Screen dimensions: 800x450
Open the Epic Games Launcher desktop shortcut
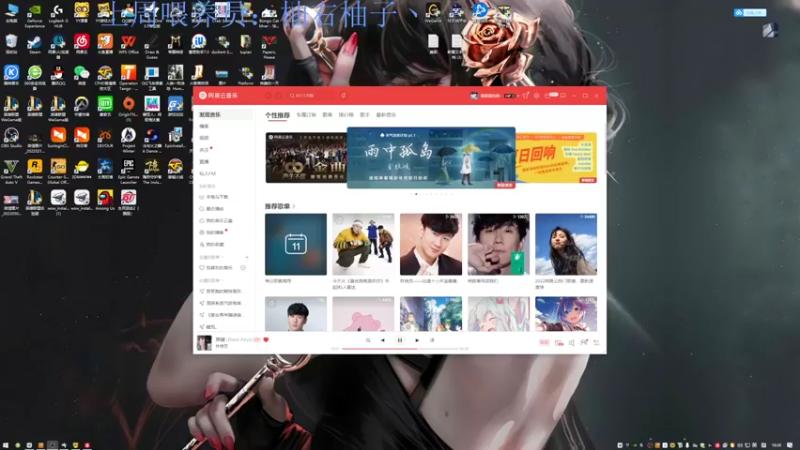pyautogui.click(x=128, y=171)
